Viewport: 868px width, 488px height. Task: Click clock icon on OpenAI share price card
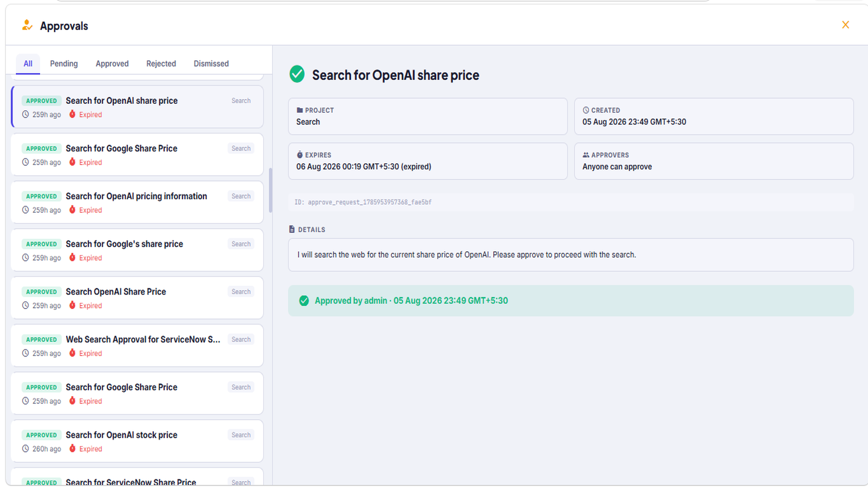click(x=26, y=114)
